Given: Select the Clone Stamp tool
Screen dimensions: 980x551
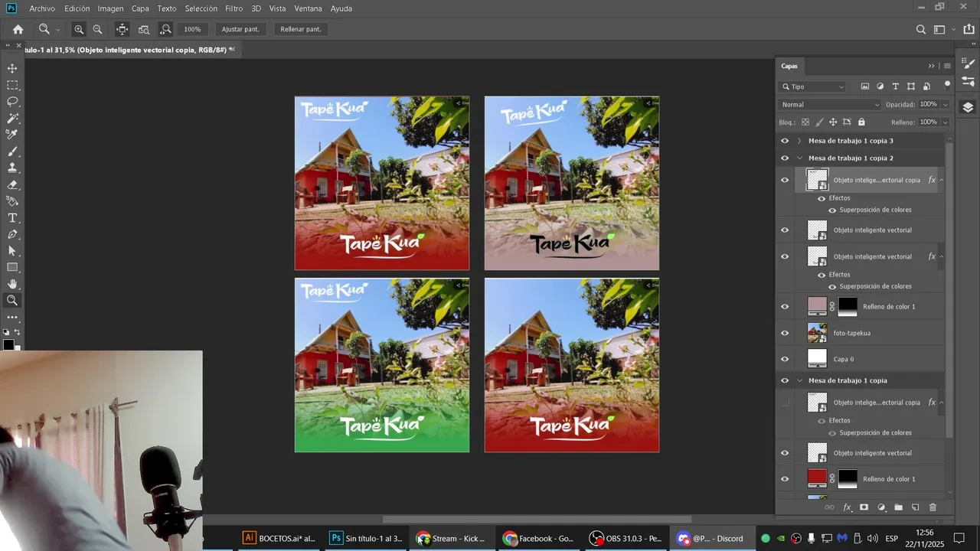Looking at the screenshot, I should point(12,168).
